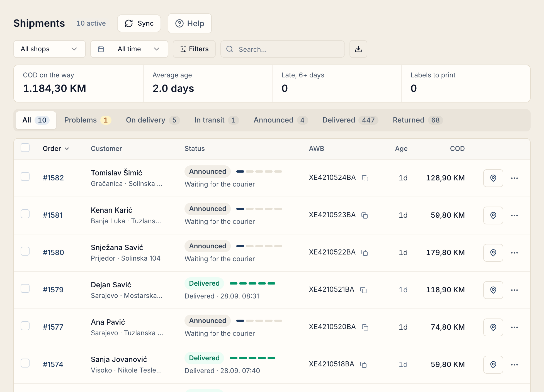Click the COD on the way card
544x392 pixels.
tap(79, 84)
